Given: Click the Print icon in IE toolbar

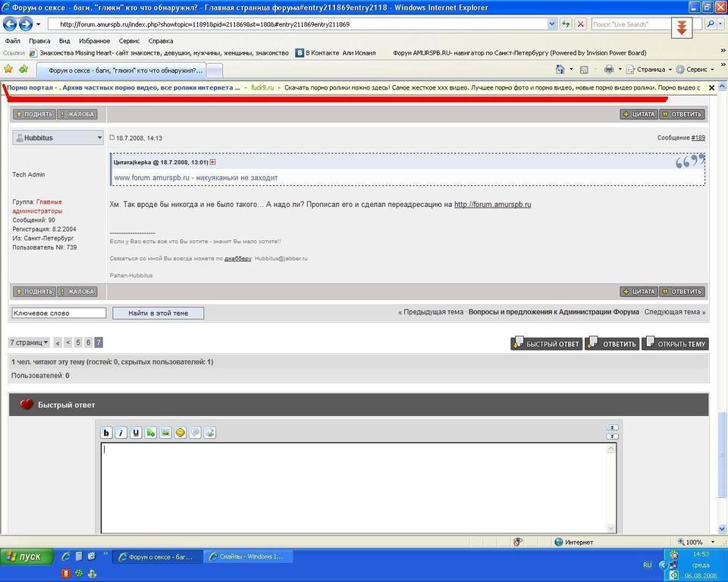Looking at the screenshot, I should [x=608, y=70].
